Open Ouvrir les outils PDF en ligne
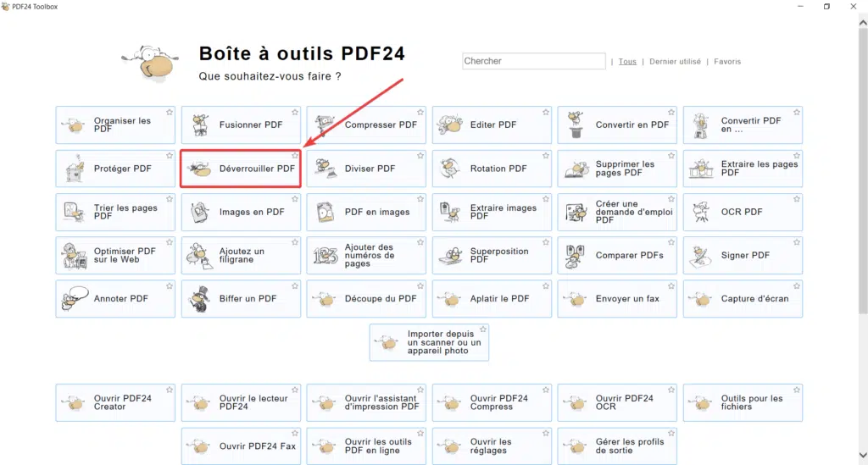 coord(366,446)
